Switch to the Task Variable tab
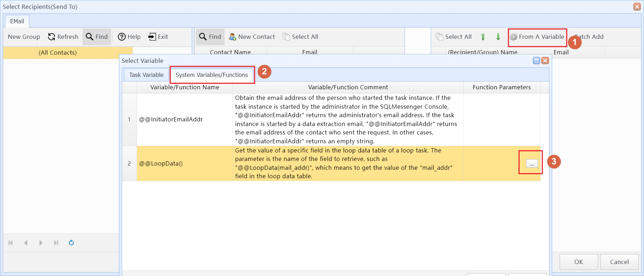The width and height of the screenshot is (644, 276). pos(146,75)
